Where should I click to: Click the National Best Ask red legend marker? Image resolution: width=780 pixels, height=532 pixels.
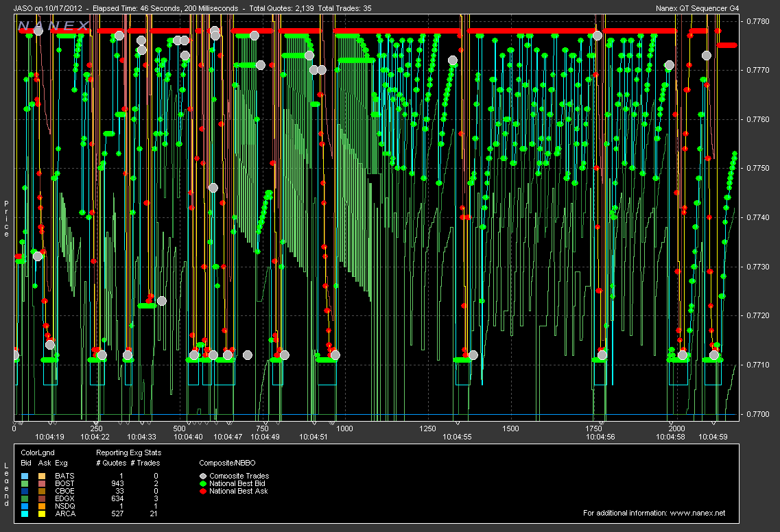click(x=203, y=492)
